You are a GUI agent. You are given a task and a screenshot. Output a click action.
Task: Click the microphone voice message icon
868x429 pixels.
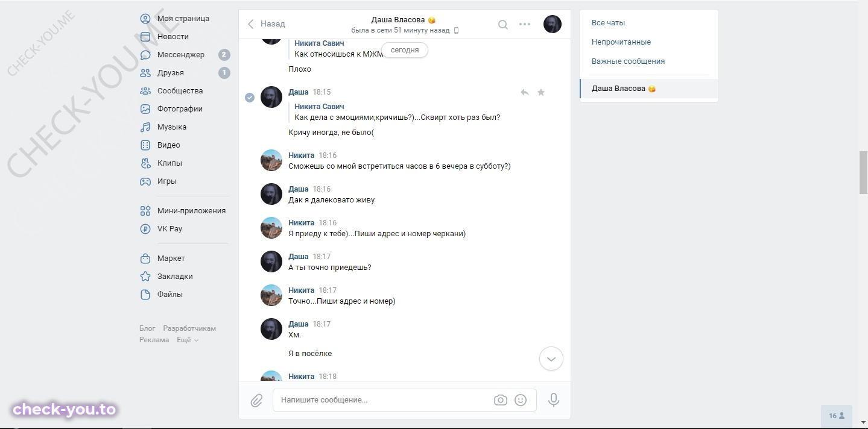553,400
